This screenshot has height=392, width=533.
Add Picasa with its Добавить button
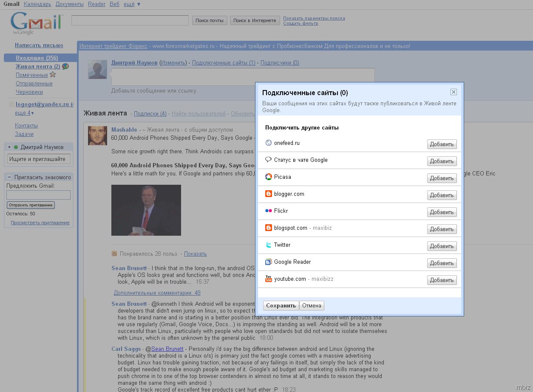click(442, 178)
